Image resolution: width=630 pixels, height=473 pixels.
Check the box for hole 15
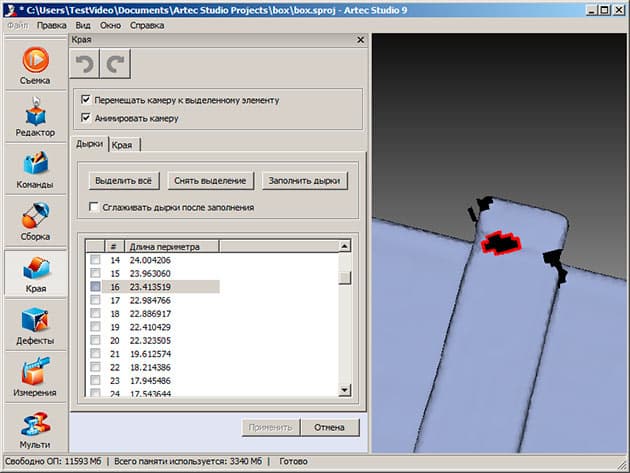pos(95,273)
